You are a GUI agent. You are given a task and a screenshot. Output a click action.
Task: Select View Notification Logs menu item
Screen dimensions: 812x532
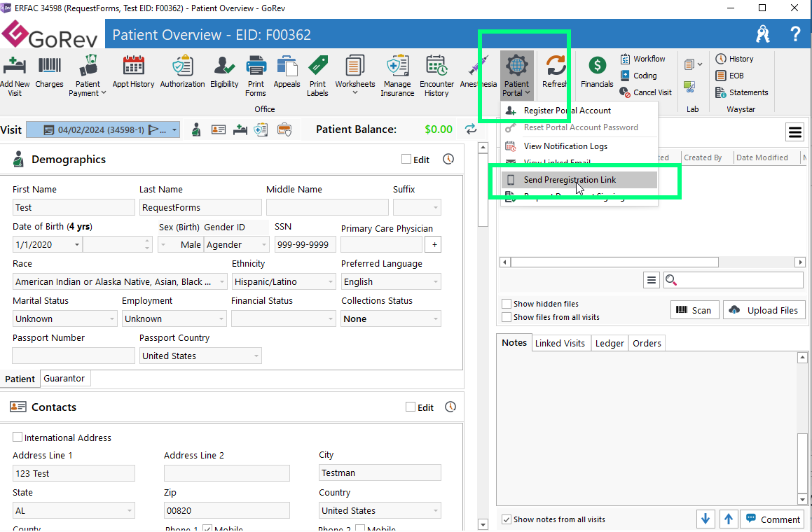(579, 146)
